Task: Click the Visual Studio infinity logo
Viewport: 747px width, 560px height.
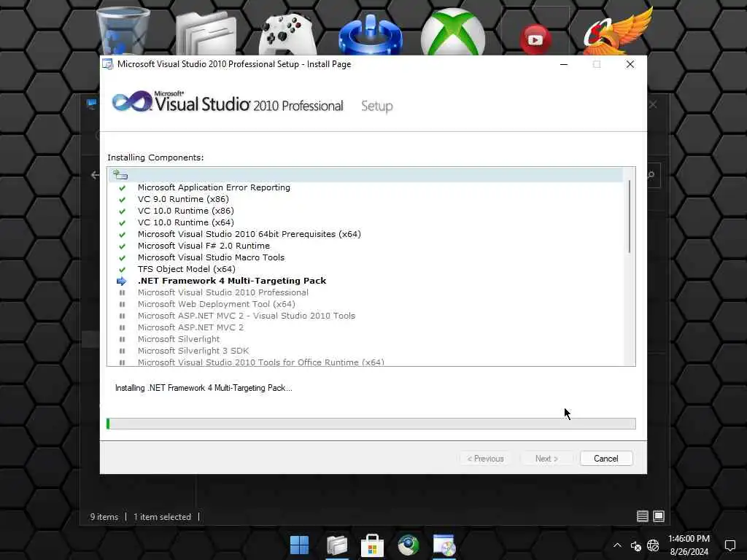Action: pyautogui.click(x=132, y=101)
